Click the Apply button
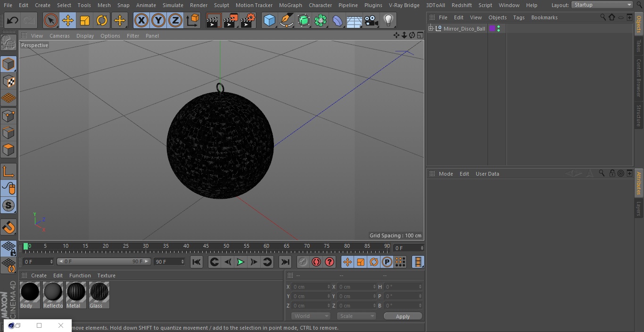 (x=403, y=316)
